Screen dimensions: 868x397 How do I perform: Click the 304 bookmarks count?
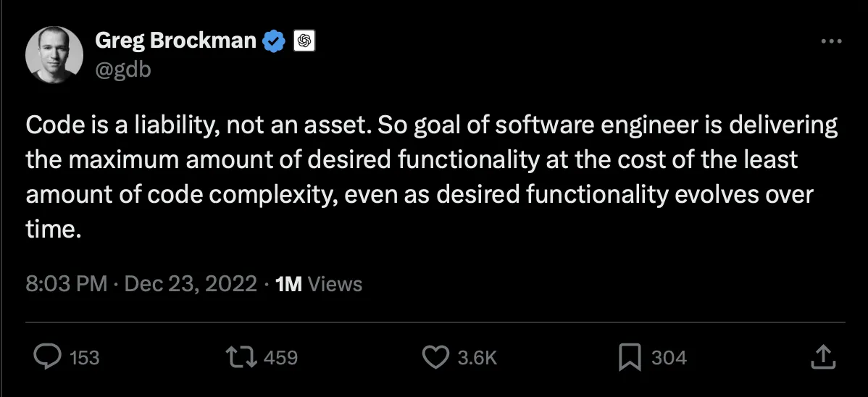(669, 357)
